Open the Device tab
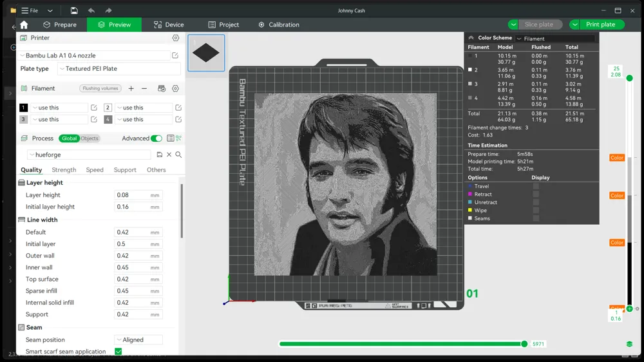The height and width of the screenshot is (362, 644). (169, 24)
